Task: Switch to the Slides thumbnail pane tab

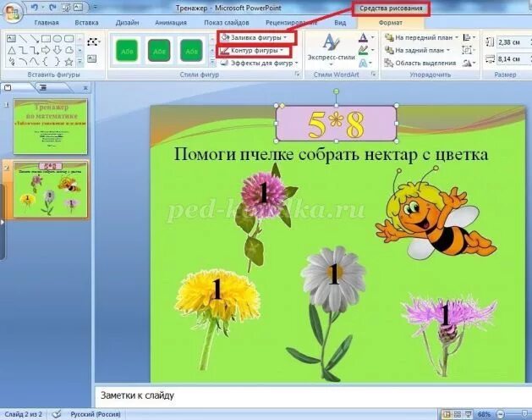Action: coord(8,88)
